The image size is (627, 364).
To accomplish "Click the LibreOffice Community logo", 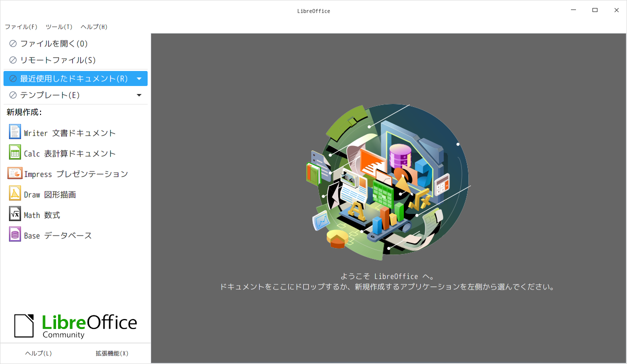I will coord(76,326).
